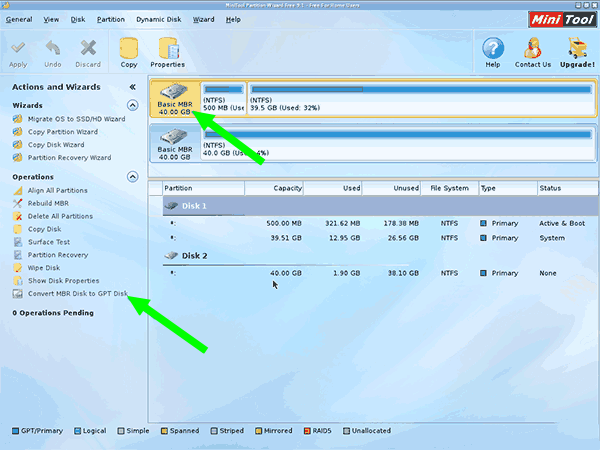The width and height of the screenshot is (600, 450).
Task: Click the Wipe Disk icon
Action: (x=18, y=268)
